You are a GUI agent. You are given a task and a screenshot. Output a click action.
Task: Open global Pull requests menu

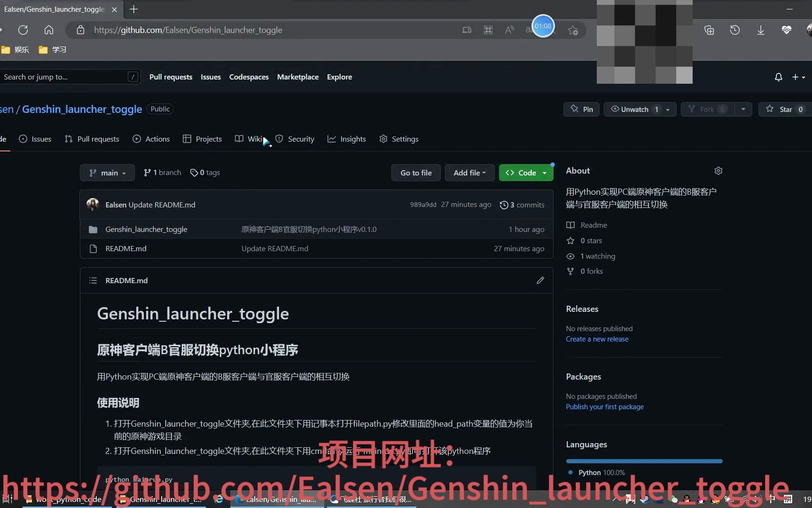point(171,77)
